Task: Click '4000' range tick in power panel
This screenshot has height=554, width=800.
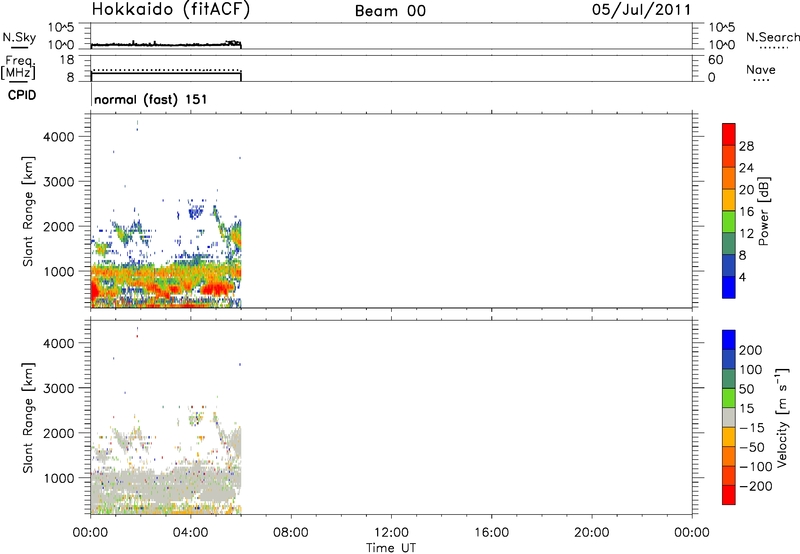Action: pyautogui.click(x=59, y=137)
